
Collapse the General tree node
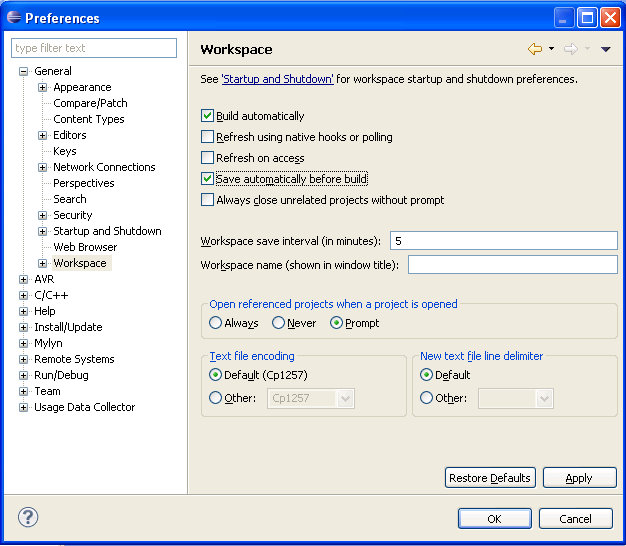pos(24,71)
